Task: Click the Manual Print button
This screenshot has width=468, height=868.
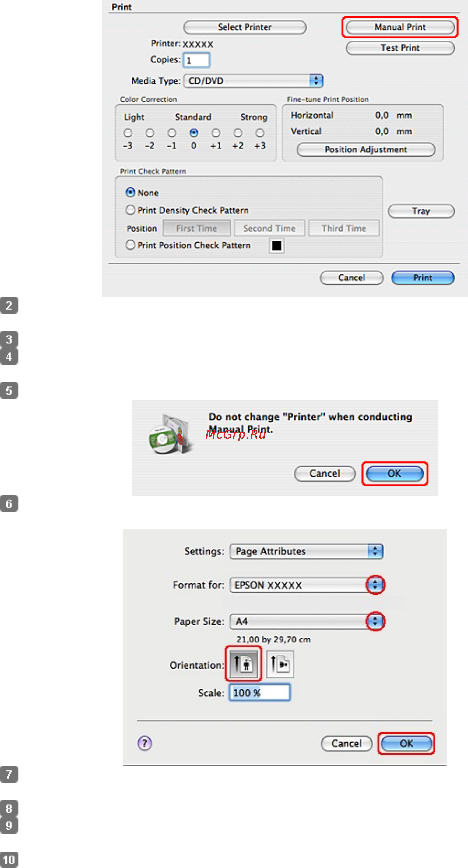Action: (400, 27)
